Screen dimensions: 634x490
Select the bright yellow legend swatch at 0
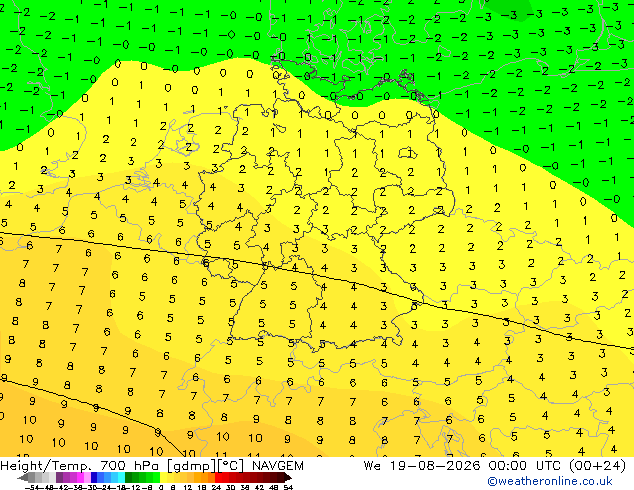click(x=163, y=477)
